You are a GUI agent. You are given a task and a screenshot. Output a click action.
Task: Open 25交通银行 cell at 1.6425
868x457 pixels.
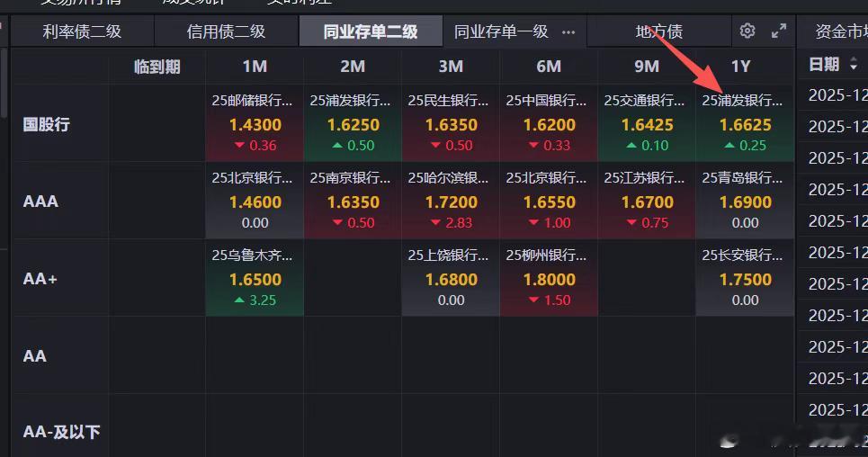point(647,122)
